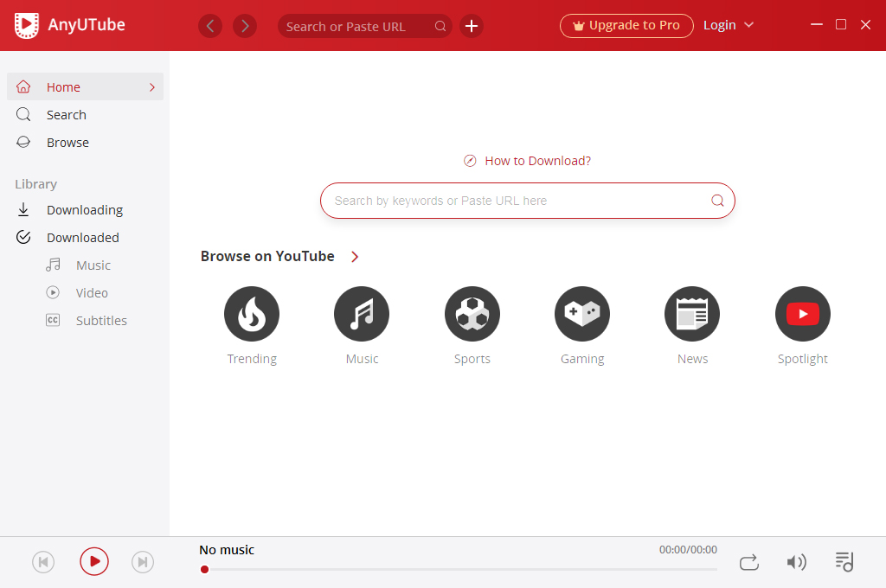The width and height of the screenshot is (886, 588).
Task: Click the magnifier in the top search bar
Action: (x=440, y=26)
